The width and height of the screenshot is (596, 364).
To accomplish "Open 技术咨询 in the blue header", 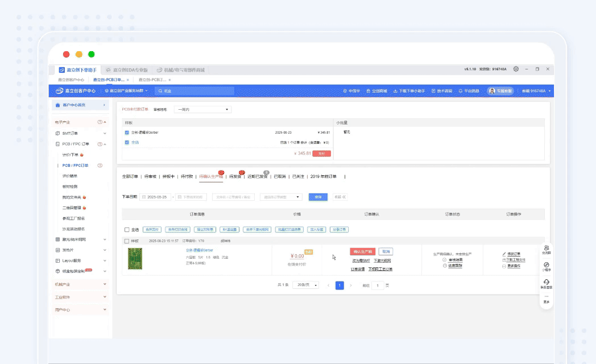I will tap(442, 91).
